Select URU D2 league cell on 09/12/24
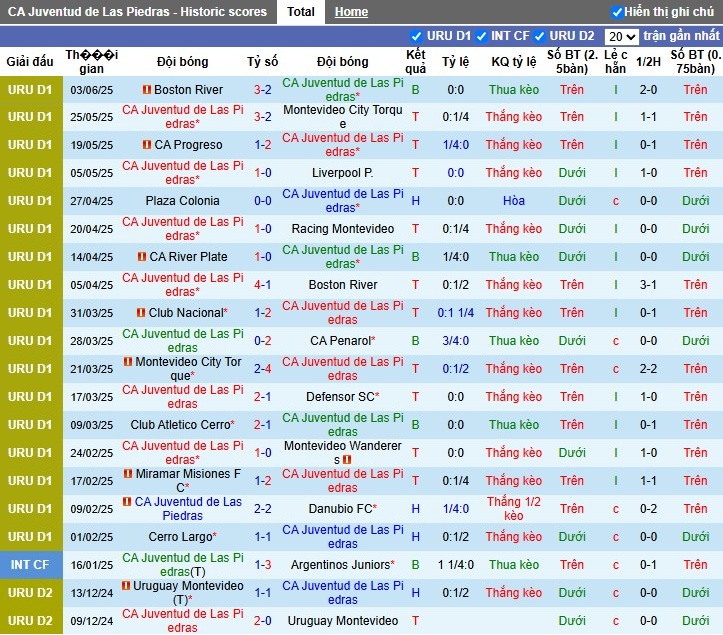This screenshot has width=723, height=635. pos(30,621)
